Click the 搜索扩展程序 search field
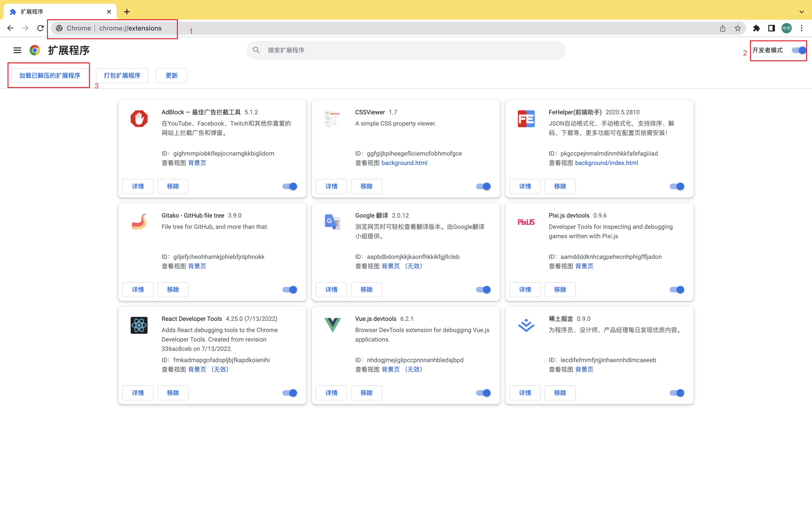Viewport: 812px width, 507px height. (406, 50)
